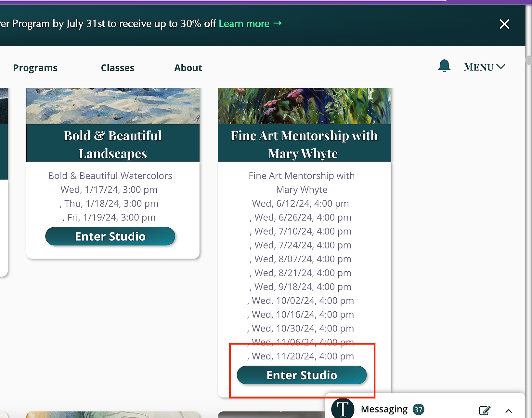This screenshot has height=418, width=532.
Task: Select 'Fri, 1/19/24, 3:00 pm' date
Action: 111,217
